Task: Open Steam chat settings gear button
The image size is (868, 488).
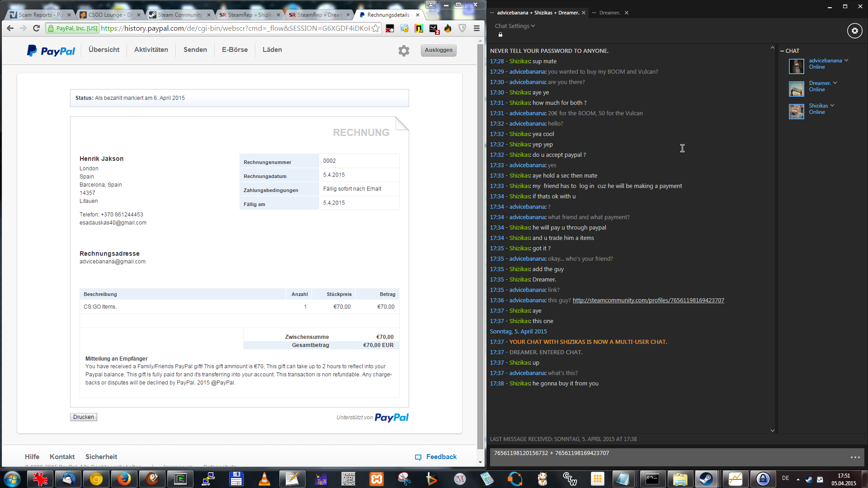Action: coord(854,31)
